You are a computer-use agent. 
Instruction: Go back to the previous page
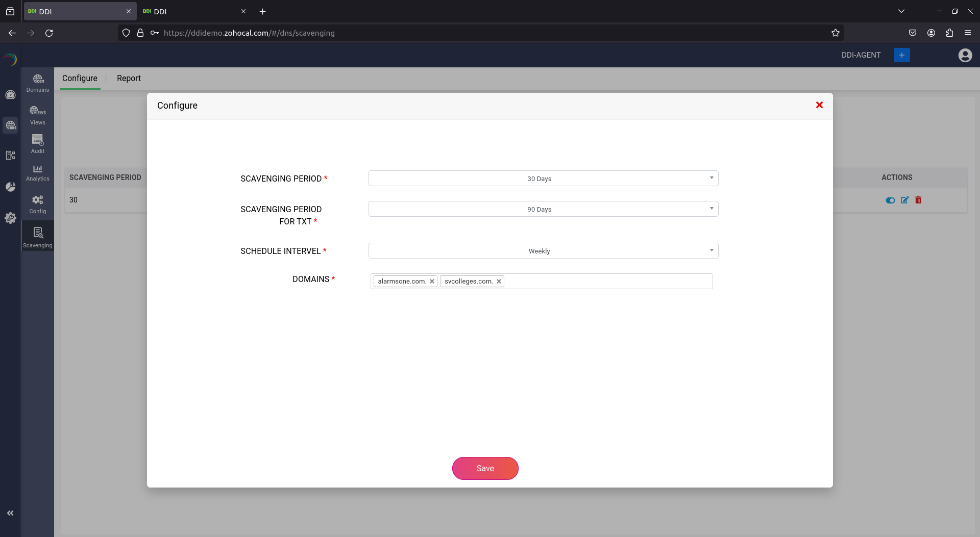[x=12, y=33]
